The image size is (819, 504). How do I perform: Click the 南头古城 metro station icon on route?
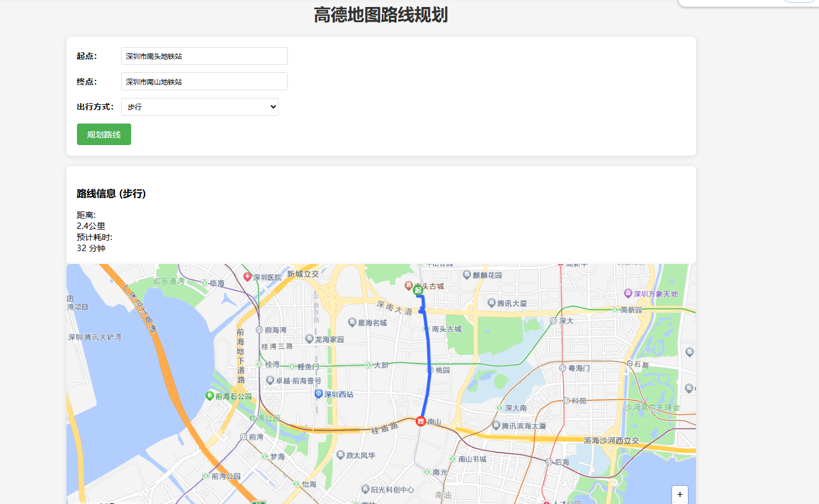click(427, 329)
